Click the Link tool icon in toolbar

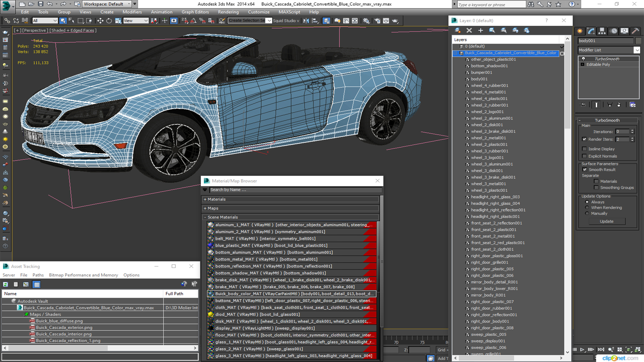coord(7,21)
